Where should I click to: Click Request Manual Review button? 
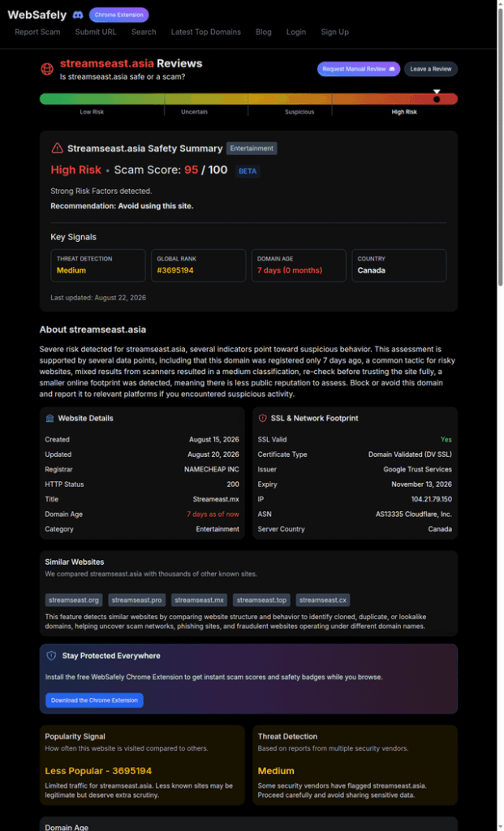coord(359,69)
